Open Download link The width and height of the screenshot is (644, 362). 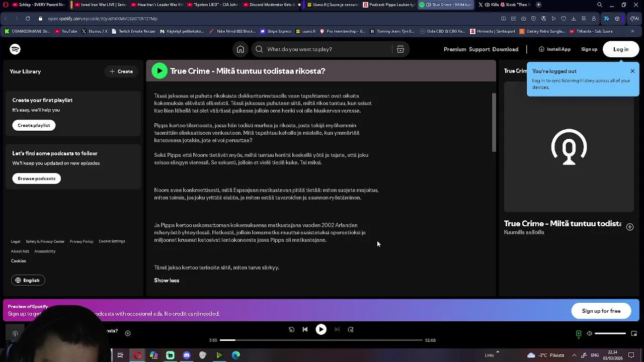[x=505, y=49]
